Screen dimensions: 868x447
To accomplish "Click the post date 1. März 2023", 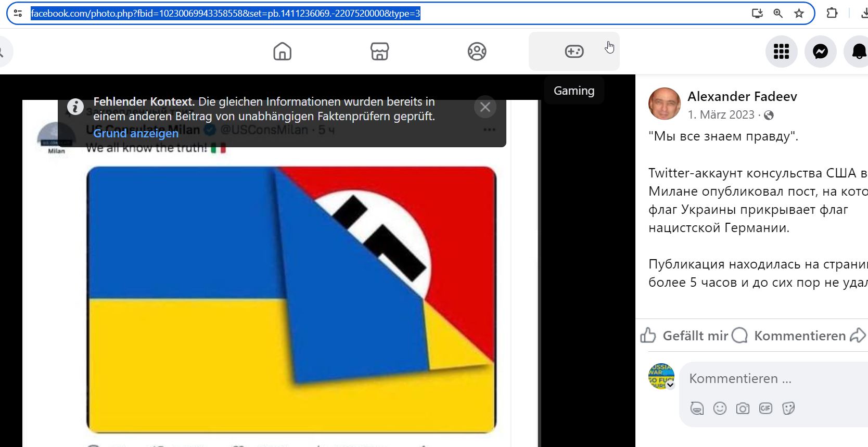I will 721,114.
